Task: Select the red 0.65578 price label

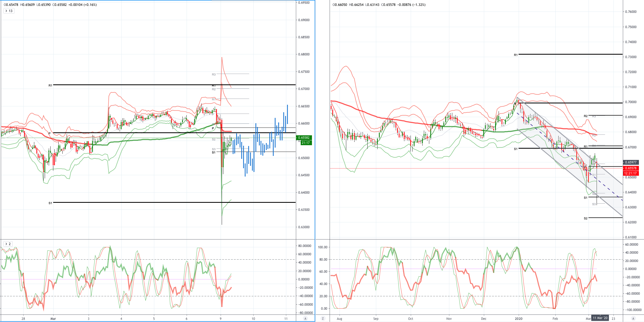Action: [631, 168]
